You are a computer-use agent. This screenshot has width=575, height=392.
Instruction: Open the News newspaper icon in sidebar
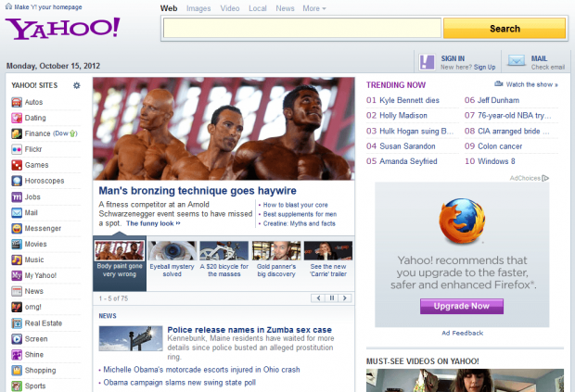coord(17,291)
